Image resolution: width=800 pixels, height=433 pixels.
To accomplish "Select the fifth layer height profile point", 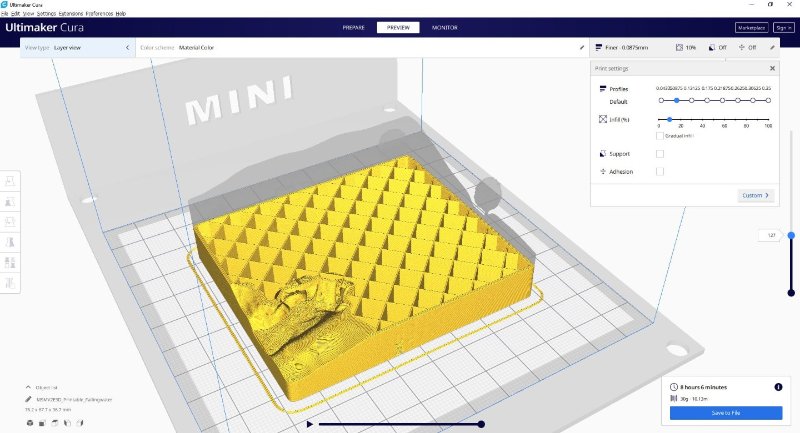I will coord(722,100).
